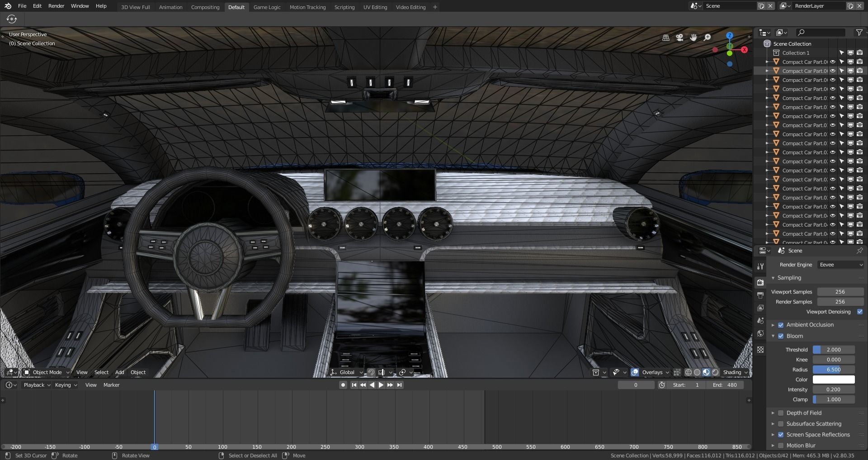This screenshot has height=460, width=868.
Task: Click the current frame marker at 0
Action: click(154, 447)
